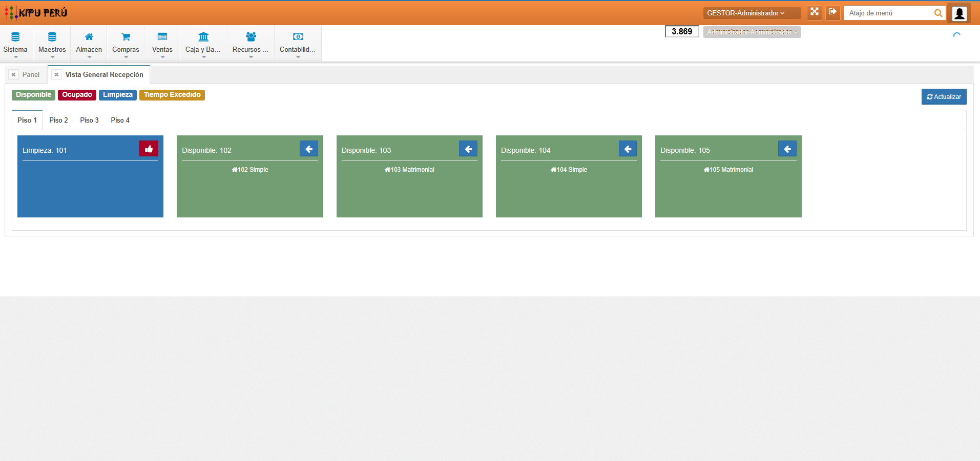
Task: Click the Disponible: 104 card title
Action: tap(526, 150)
